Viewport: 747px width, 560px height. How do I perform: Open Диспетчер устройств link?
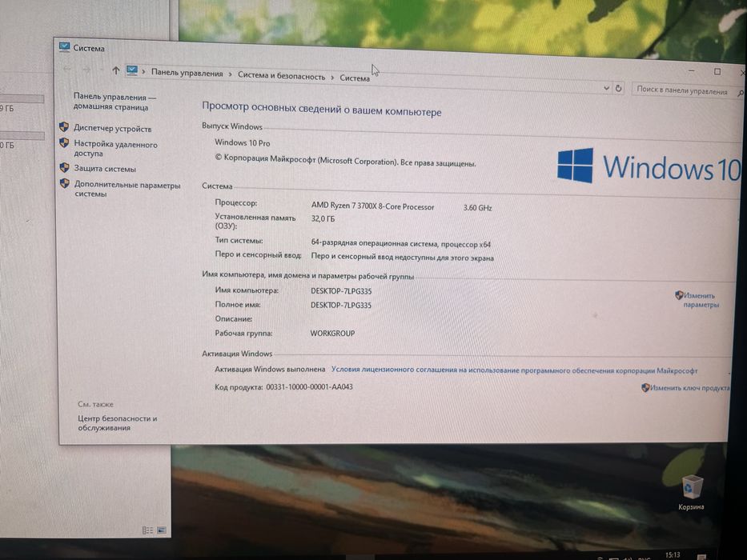[x=112, y=129]
